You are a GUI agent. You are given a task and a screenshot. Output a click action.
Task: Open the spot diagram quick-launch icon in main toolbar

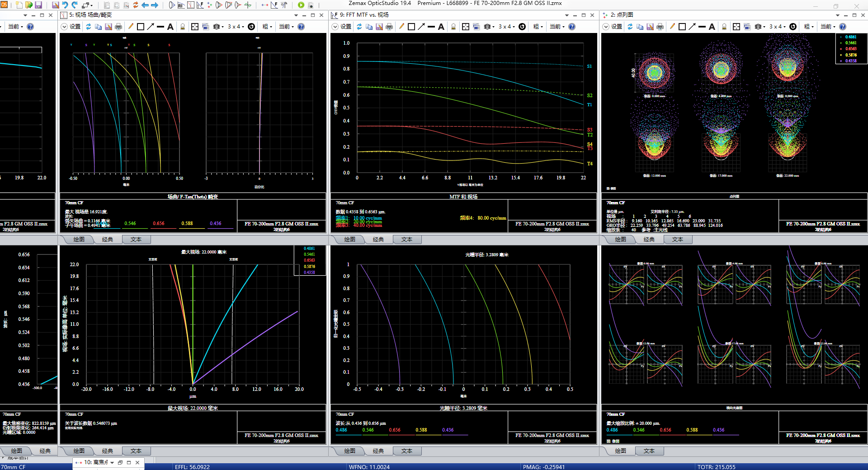(x=209, y=5)
